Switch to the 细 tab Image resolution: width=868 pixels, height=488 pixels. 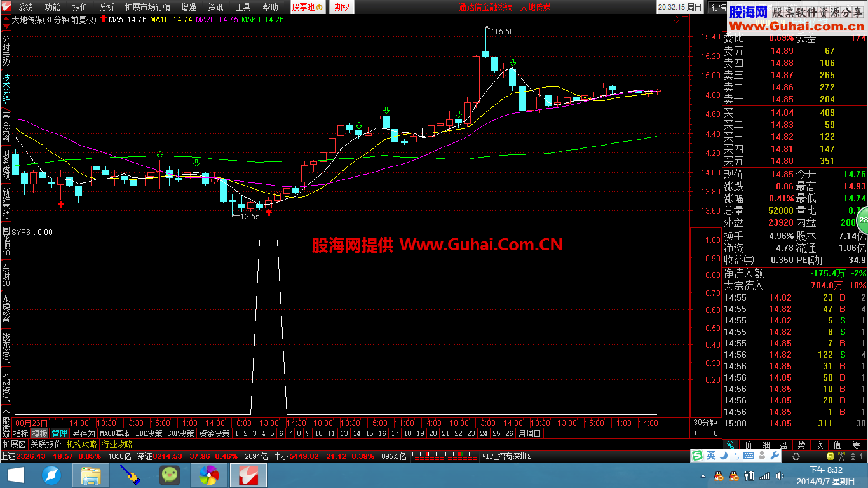pyautogui.click(x=766, y=445)
